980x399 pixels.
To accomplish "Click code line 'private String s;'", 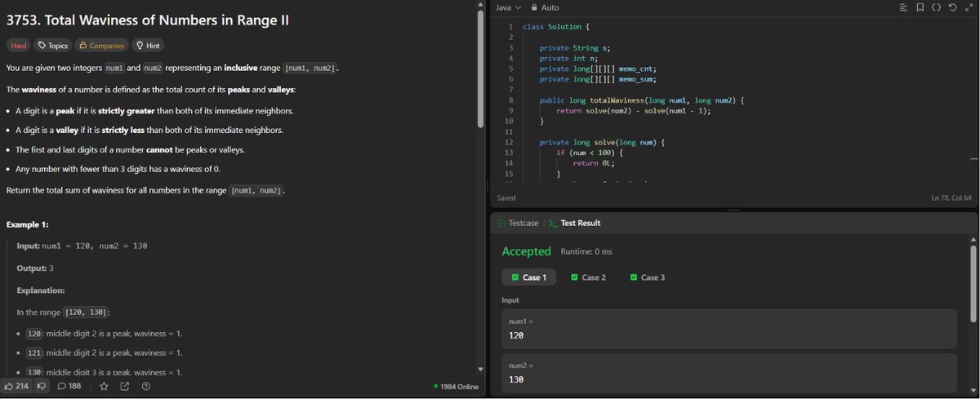I will [x=576, y=48].
